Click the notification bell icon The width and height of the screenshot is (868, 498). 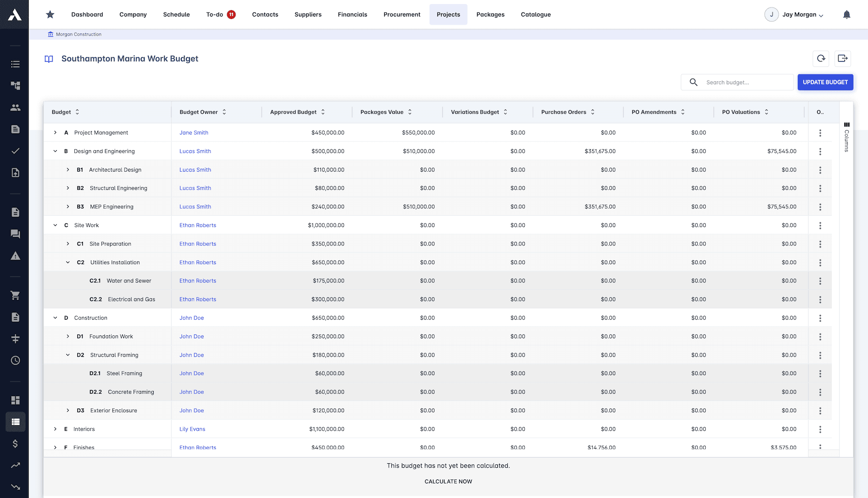coord(847,14)
